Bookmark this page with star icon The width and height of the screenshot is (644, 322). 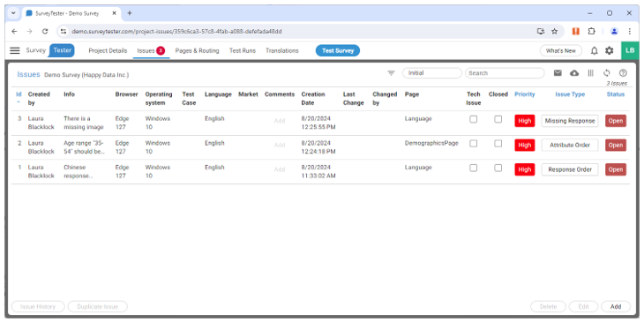(x=555, y=31)
